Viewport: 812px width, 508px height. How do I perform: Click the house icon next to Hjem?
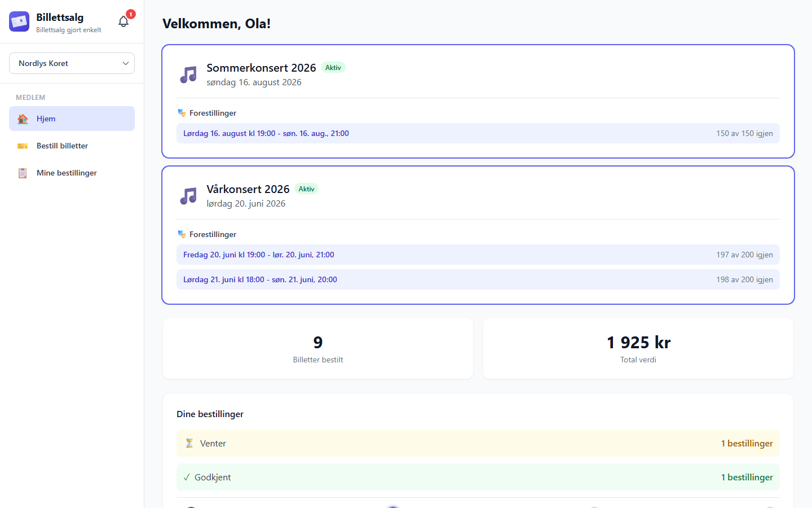pyautogui.click(x=23, y=119)
